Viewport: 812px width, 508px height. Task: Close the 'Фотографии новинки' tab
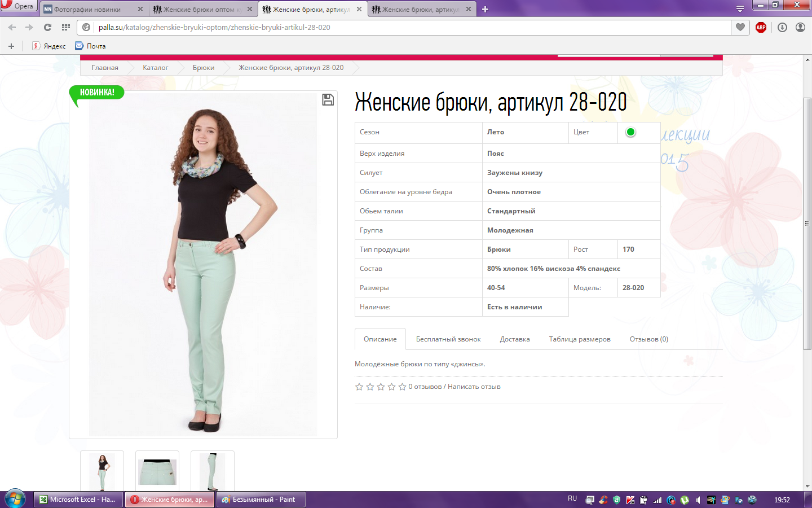[x=140, y=9]
